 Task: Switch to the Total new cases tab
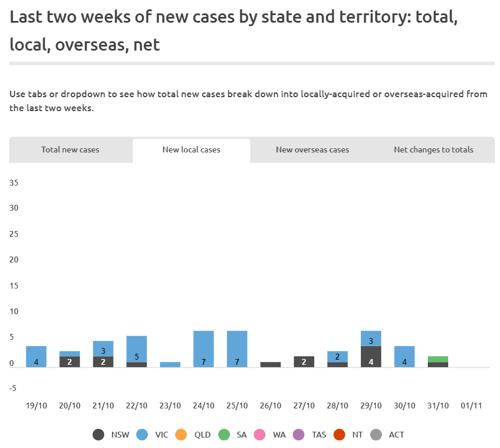click(x=70, y=150)
